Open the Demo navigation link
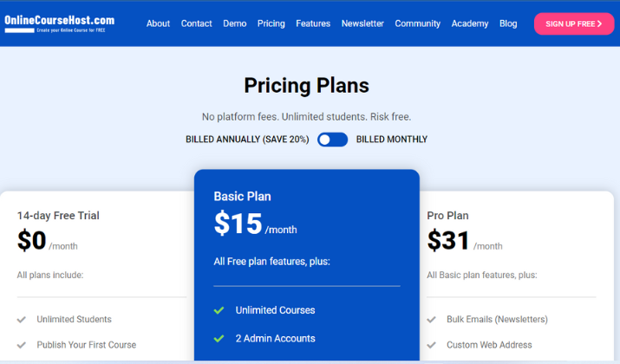Viewport: 620px width, 364px height. pos(234,23)
